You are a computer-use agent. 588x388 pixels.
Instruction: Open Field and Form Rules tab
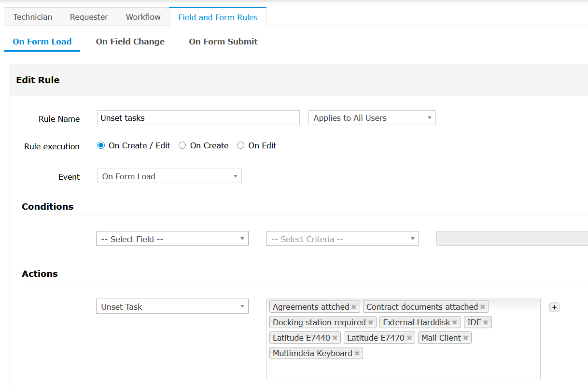[x=218, y=17]
